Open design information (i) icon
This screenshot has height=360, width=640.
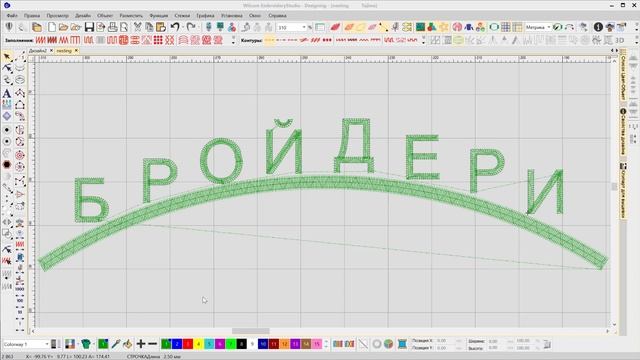pyautogui.click(x=598, y=27)
